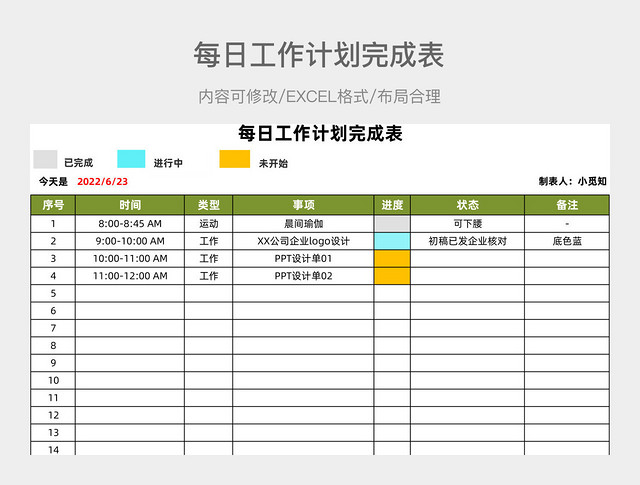
Task: Select the XX公司企业logo设计 cell
Action: pos(303,241)
